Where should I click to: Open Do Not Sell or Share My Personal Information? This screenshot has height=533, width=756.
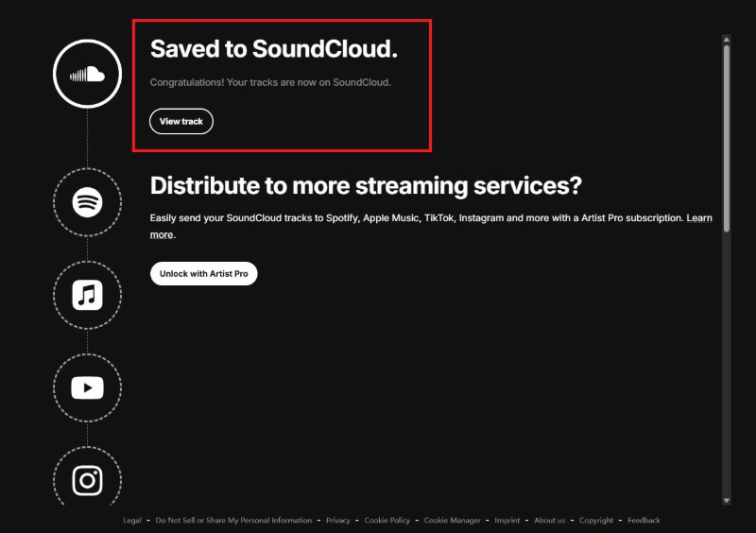[233, 520]
